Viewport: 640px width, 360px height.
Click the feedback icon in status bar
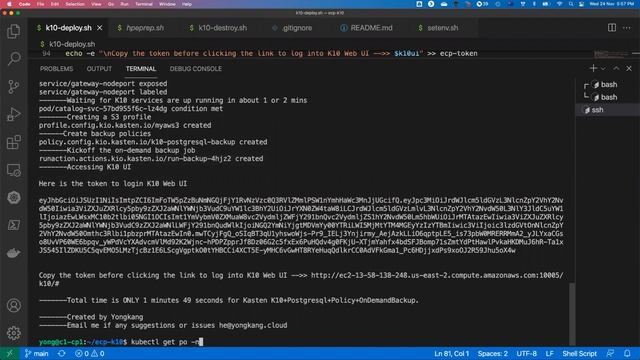point(610,353)
